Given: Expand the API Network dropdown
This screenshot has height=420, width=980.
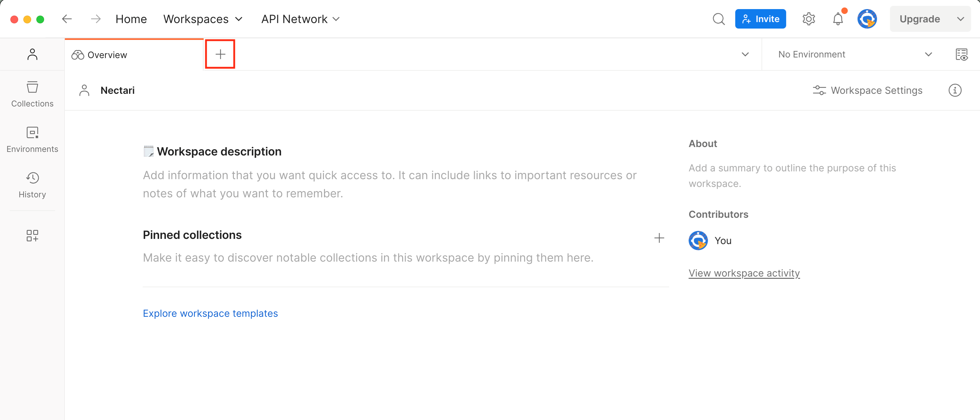Looking at the screenshot, I should coord(300,19).
